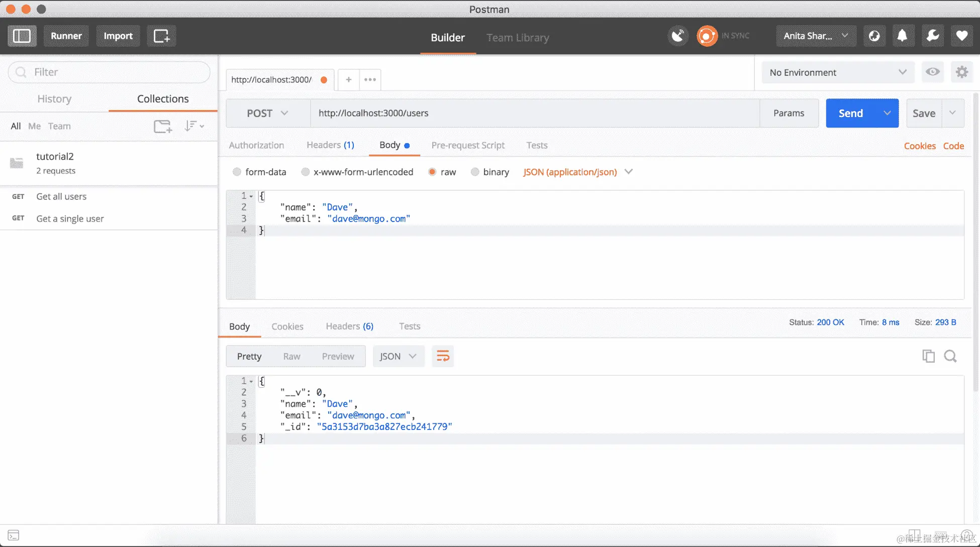
Task: Select the form-data radio option
Action: pyautogui.click(x=237, y=172)
